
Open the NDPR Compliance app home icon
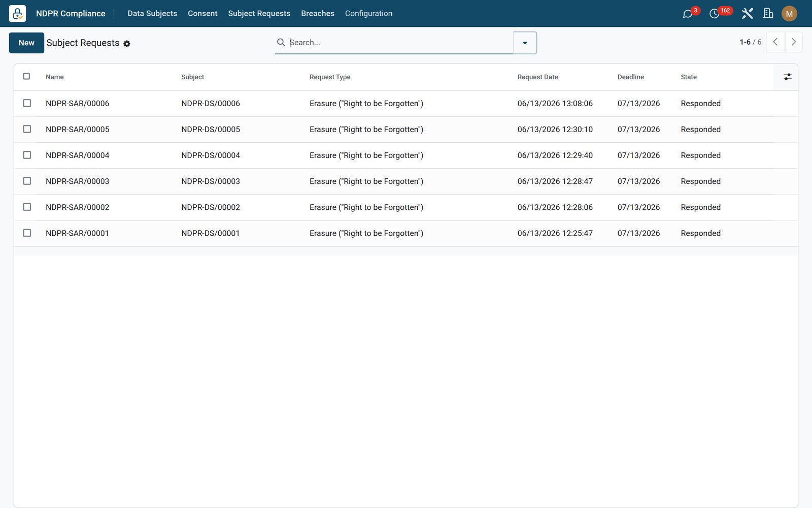pyautogui.click(x=17, y=13)
